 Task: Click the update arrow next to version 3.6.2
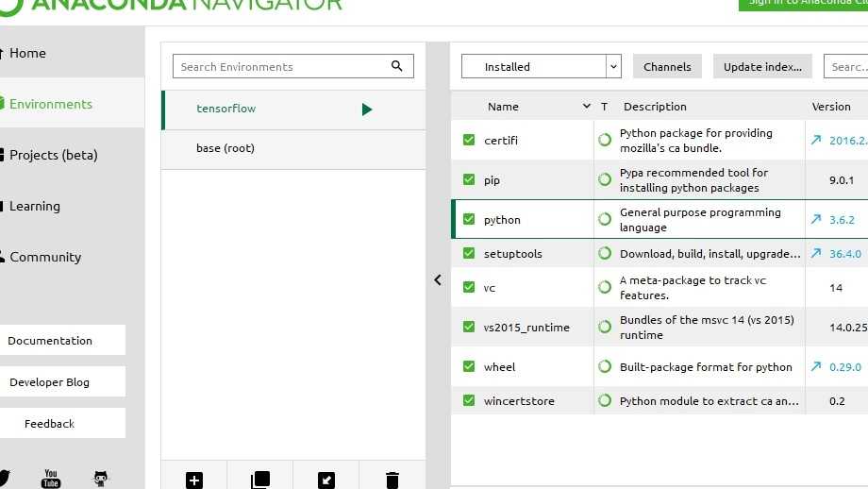[815, 220]
